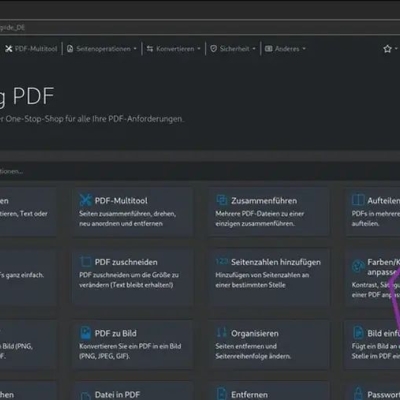Open the Zusammenführen card
The image size is (400, 400).
(269, 212)
